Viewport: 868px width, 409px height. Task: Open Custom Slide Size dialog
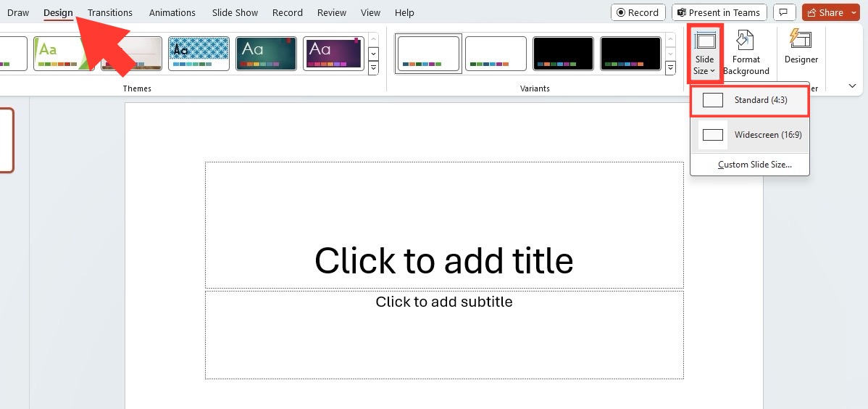click(754, 165)
